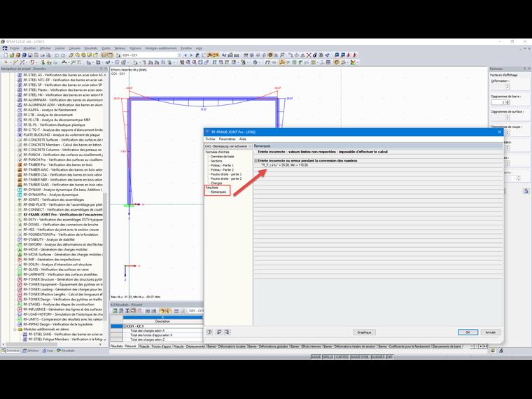The image size is (532, 399).
Task: Select Remarques under Résultats
Action: click(x=218, y=192)
